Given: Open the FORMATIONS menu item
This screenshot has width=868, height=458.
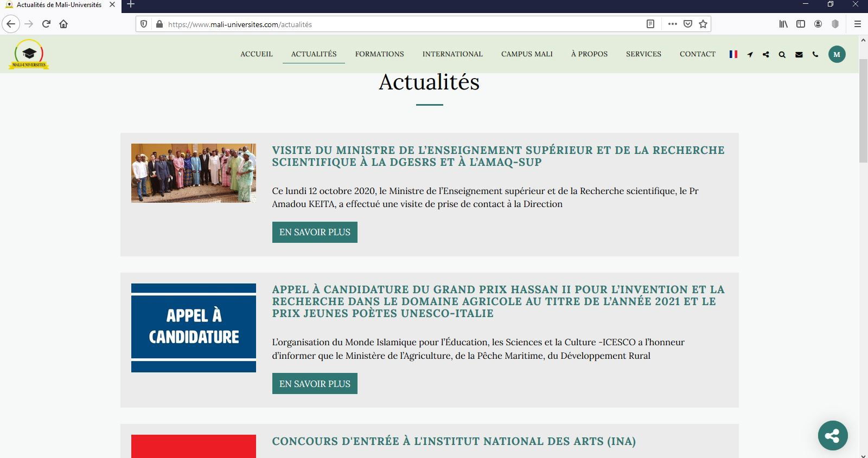Looking at the screenshot, I should 380,54.
